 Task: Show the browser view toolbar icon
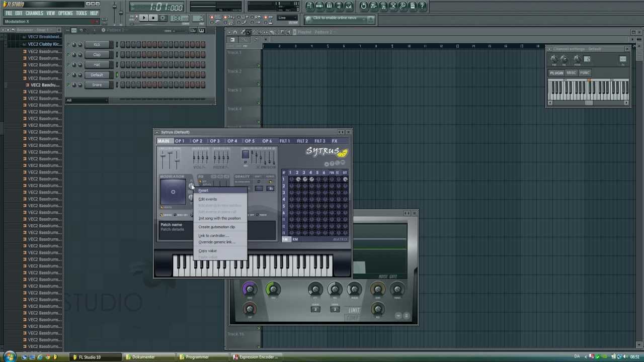click(339, 6)
